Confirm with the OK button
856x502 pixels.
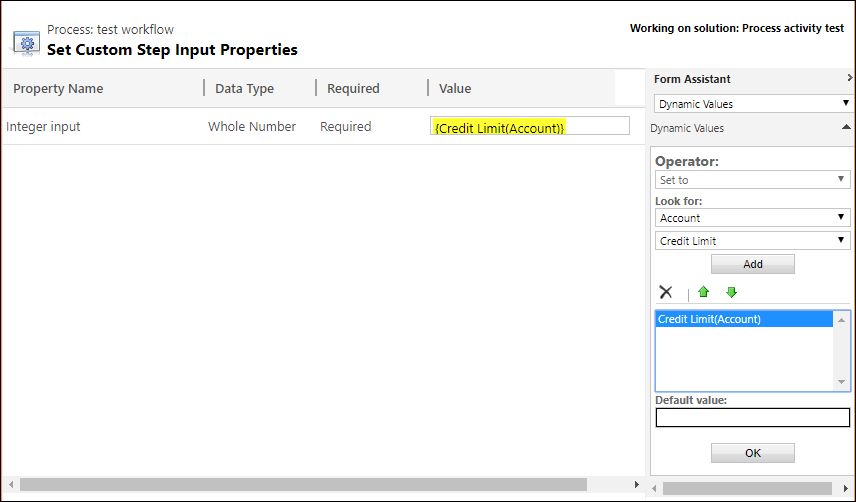point(752,453)
